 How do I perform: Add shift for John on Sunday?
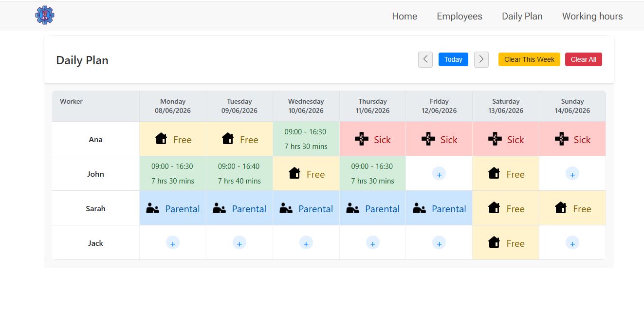pyautogui.click(x=572, y=174)
